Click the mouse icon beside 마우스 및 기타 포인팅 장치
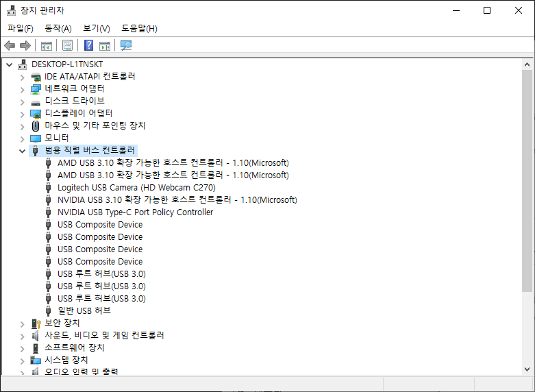Screen dimensions: 535x392 point(36,126)
